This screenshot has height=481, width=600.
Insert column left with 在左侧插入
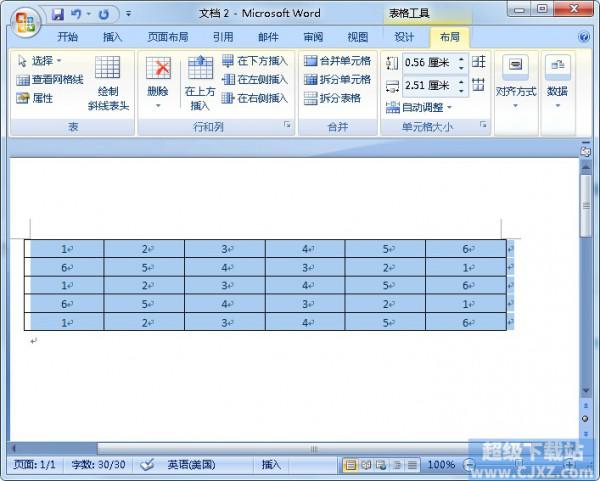click(254, 80)
